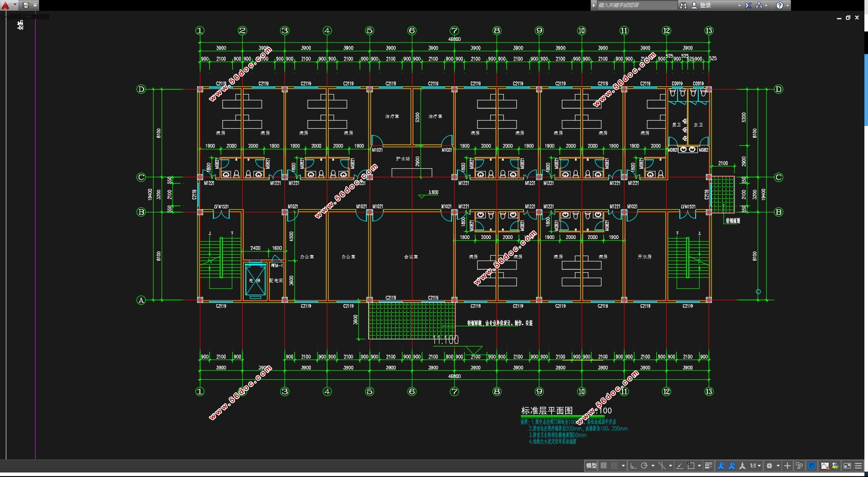Switch to the 模型 model space button
Screen dimensions: 868x477
pos(591,466)
